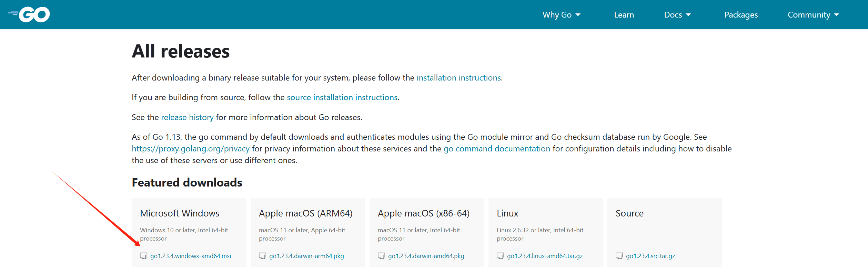Screen dimensions: 868x276
Task: Click download icon beside windows-amd64.msi
Action: click(143, 256)
